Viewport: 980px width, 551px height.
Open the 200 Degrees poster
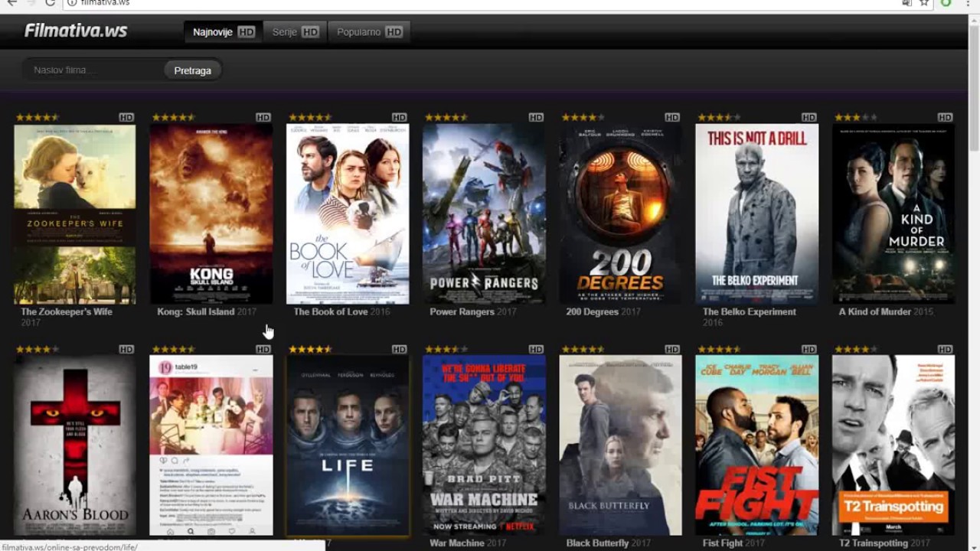click(x=620, y=214)
